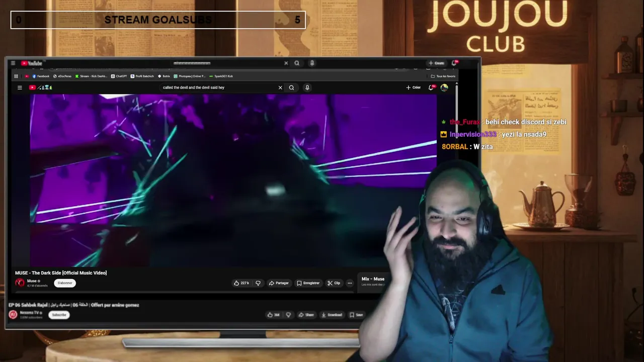Dislike the Sahbek Rajel video
This screenshot has width=644, height=362.
[x=288, y=315]
